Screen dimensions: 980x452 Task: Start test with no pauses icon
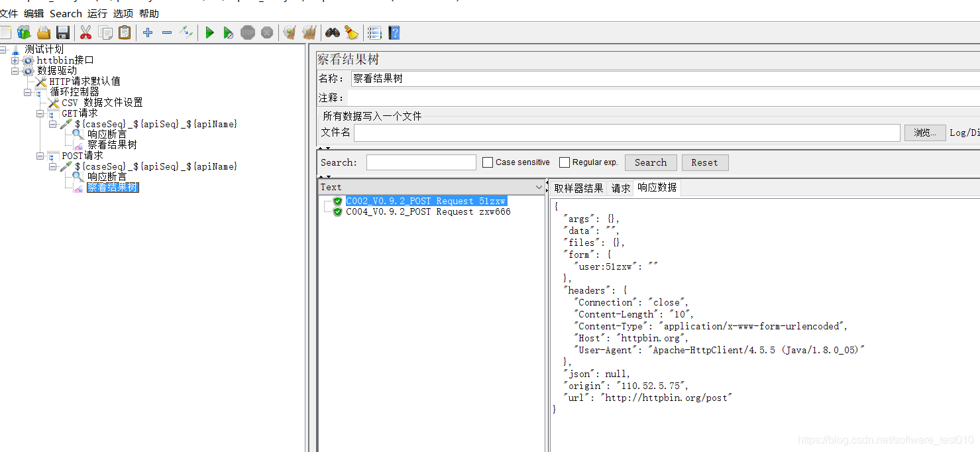pyautogui.click(x=229, y=32)
